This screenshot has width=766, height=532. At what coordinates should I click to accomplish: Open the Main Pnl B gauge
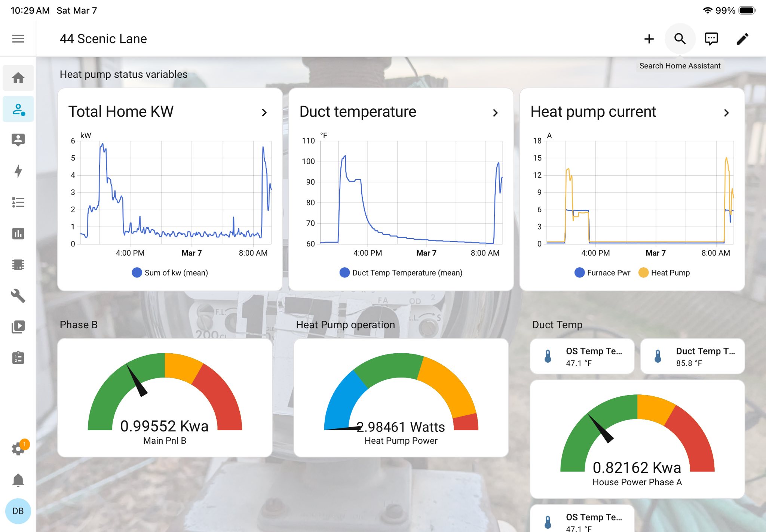[x=165, y=398]
